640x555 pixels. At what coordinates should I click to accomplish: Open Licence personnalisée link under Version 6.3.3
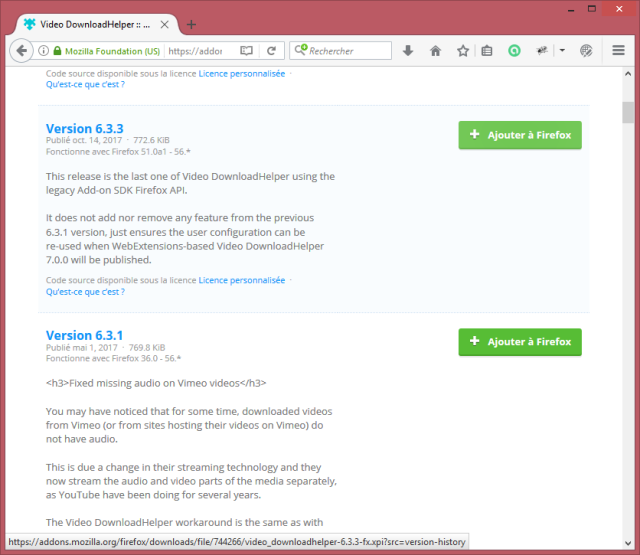(x=242, y=280)
